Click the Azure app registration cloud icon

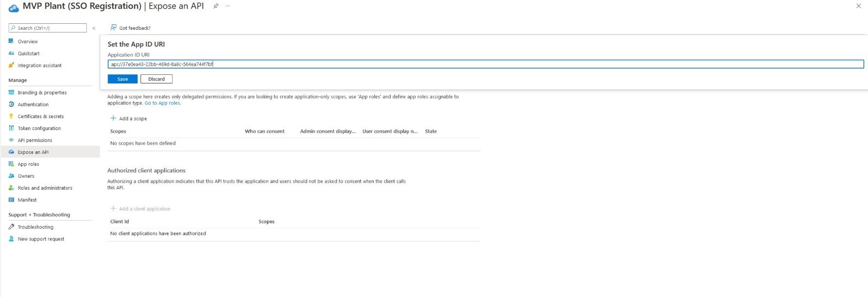[x=14, y=8]
